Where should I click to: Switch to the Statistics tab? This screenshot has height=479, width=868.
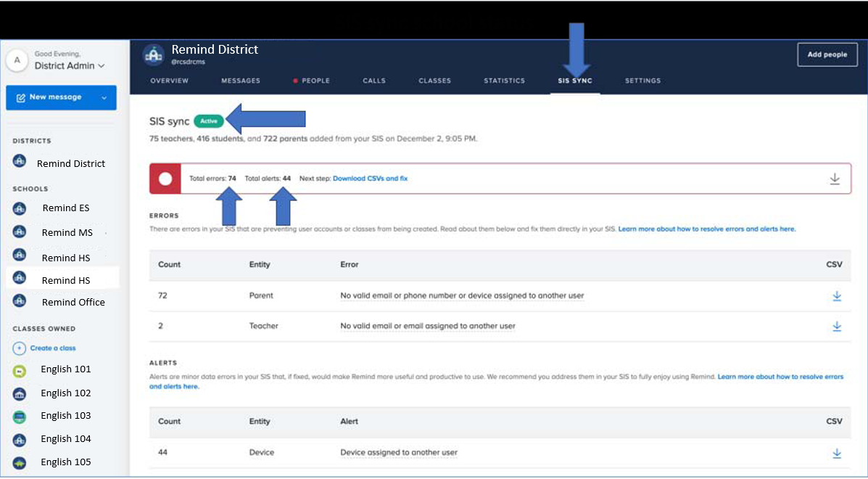click(504, 81)
